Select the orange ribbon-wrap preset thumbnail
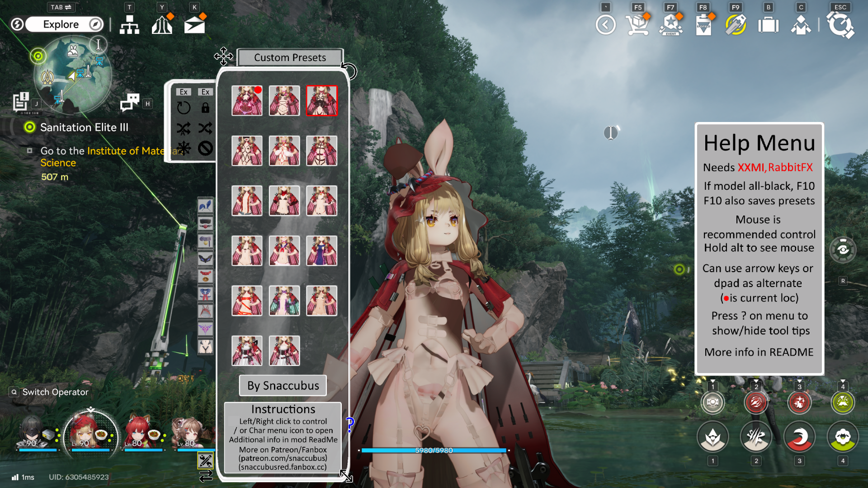Image resolution: width=868 pixels, height=488 pixels. pyautogui.click(x=247, y=300)
